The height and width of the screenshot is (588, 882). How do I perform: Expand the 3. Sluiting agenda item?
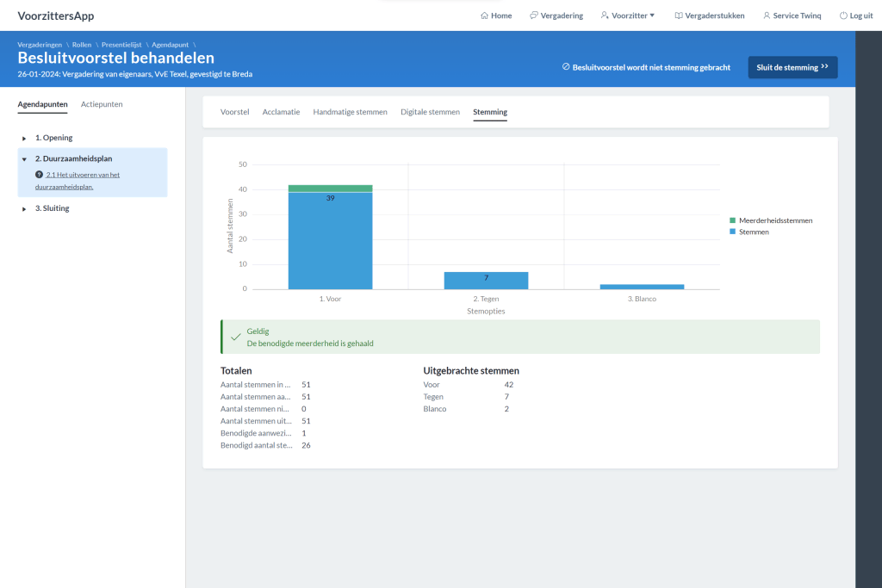(24, 209)
